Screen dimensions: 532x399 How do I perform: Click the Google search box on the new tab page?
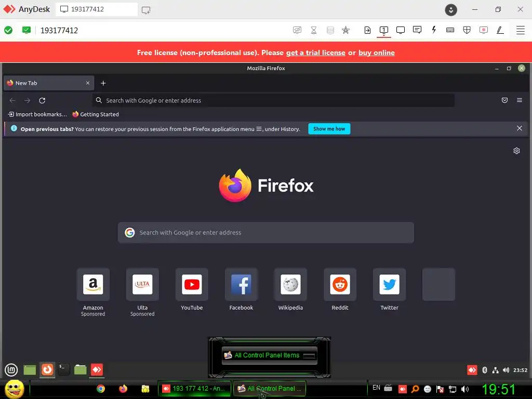point(265,232)
